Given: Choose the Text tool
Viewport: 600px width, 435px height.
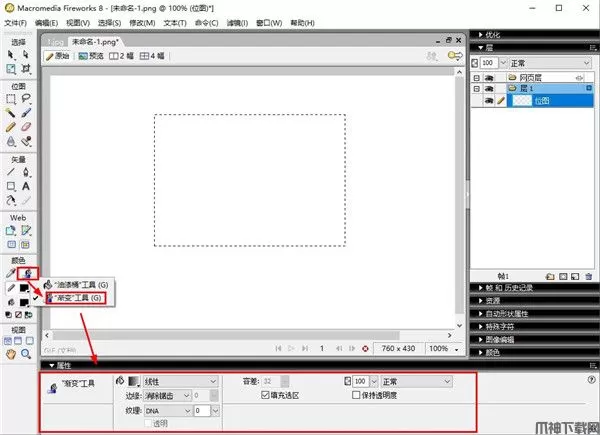Looking at the screenshot, I should point(26,185).
